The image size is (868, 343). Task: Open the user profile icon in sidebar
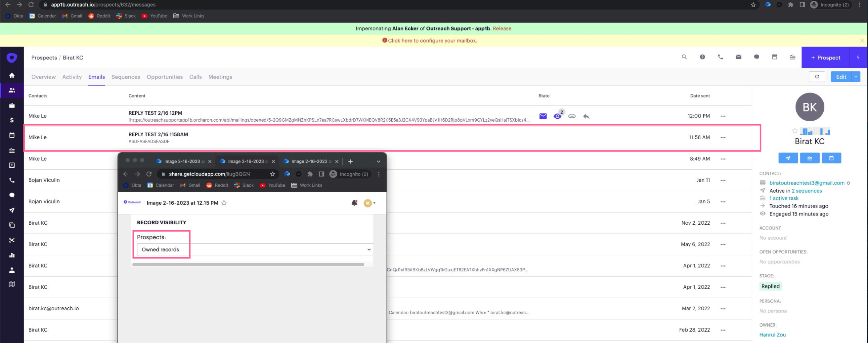[x=12, y=270]
